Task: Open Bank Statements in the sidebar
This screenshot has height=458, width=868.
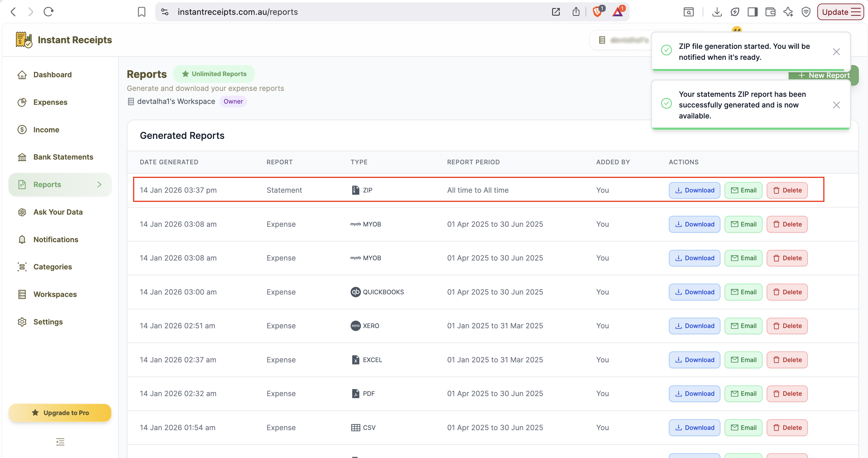Action: (60, 157)
